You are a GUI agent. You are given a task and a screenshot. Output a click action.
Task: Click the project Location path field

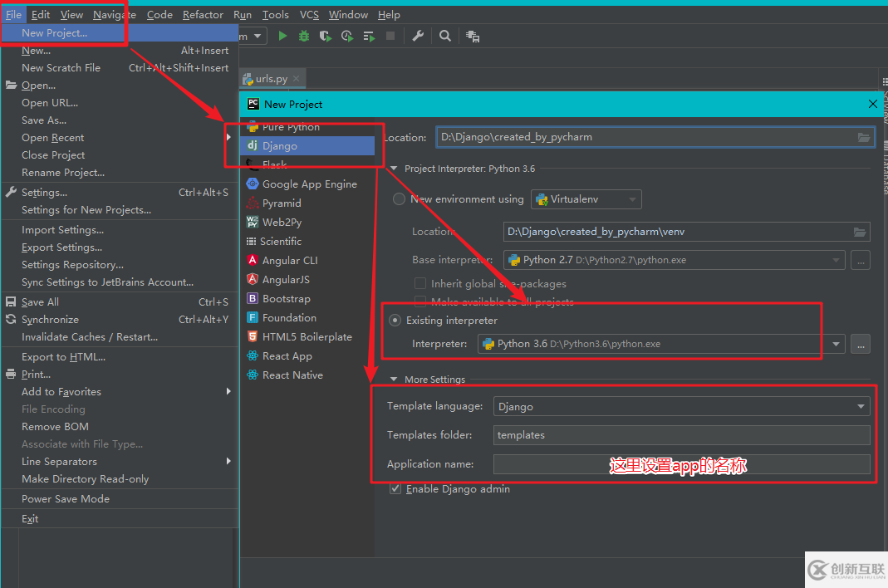click(655, 137)
